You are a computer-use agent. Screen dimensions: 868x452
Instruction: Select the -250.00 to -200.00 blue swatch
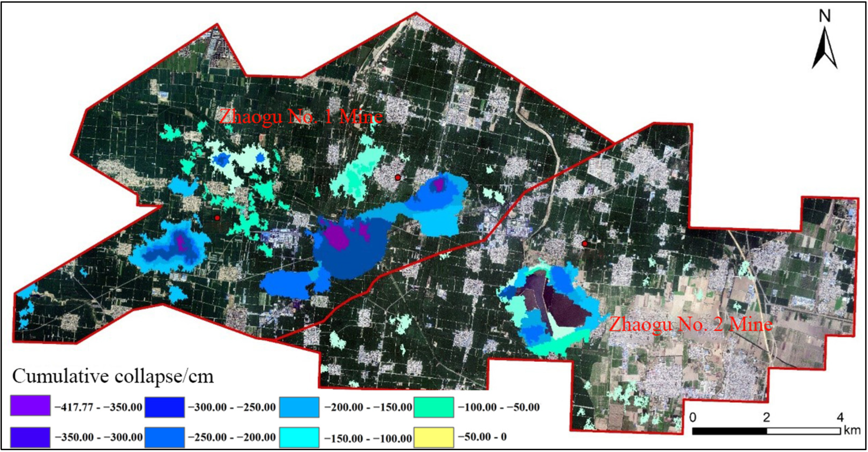165,437
